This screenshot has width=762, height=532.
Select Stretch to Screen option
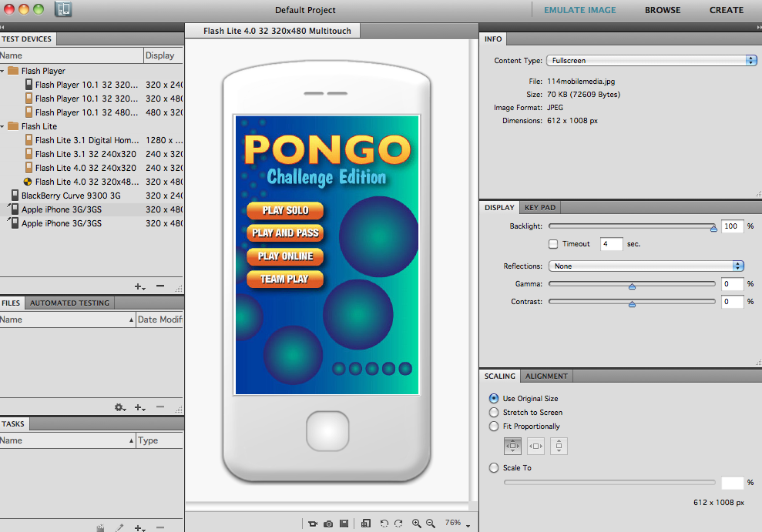click(494, 412)
